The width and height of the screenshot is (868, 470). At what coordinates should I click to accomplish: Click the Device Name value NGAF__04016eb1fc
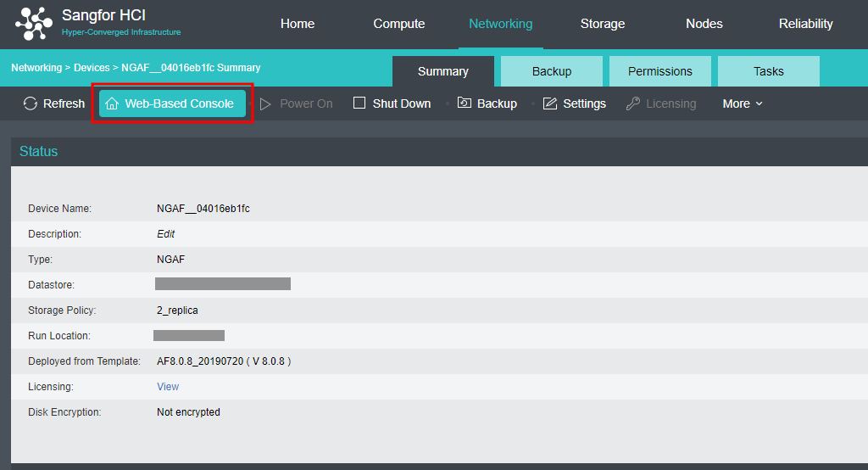203,209
